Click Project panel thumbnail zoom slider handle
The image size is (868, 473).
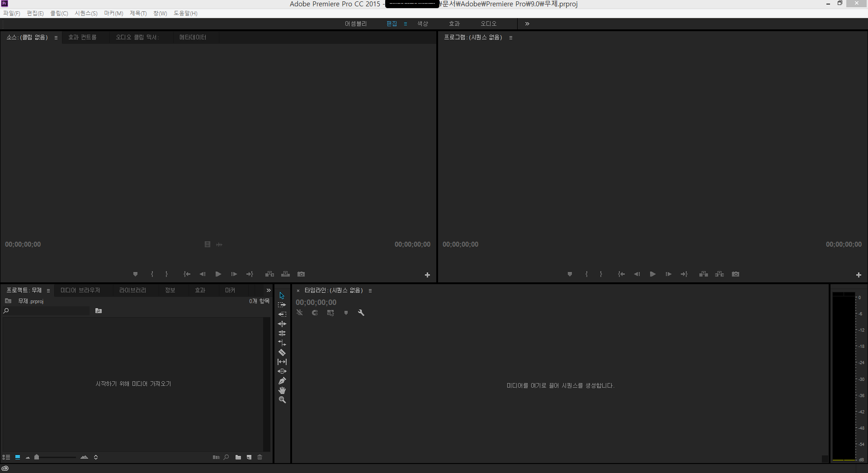[x=37, y=457]
